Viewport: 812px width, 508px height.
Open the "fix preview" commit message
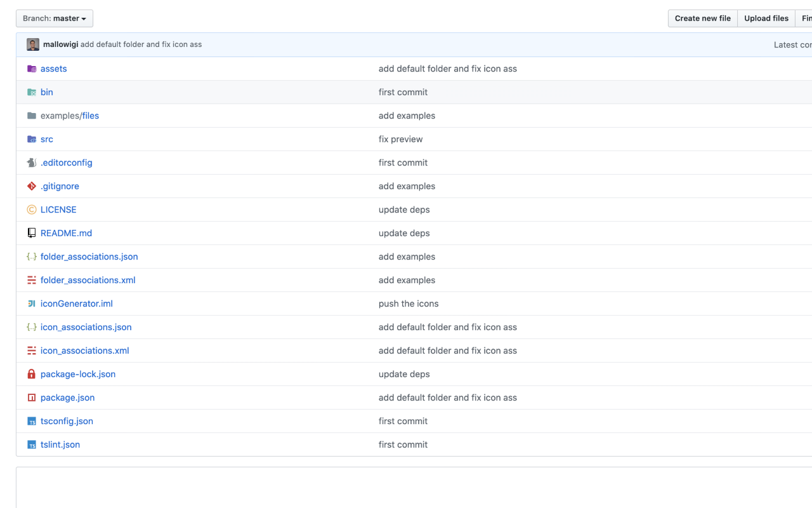(400, 139)
